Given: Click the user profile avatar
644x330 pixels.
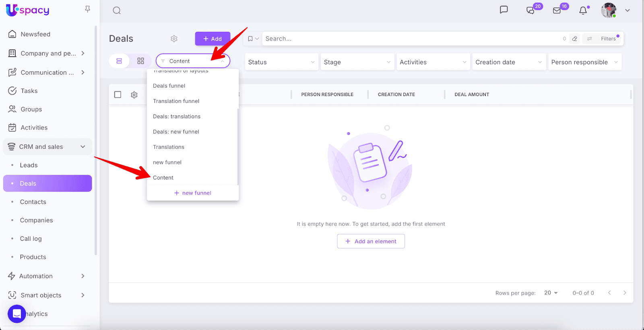Looking at the screenshot, I should (609, 10).
